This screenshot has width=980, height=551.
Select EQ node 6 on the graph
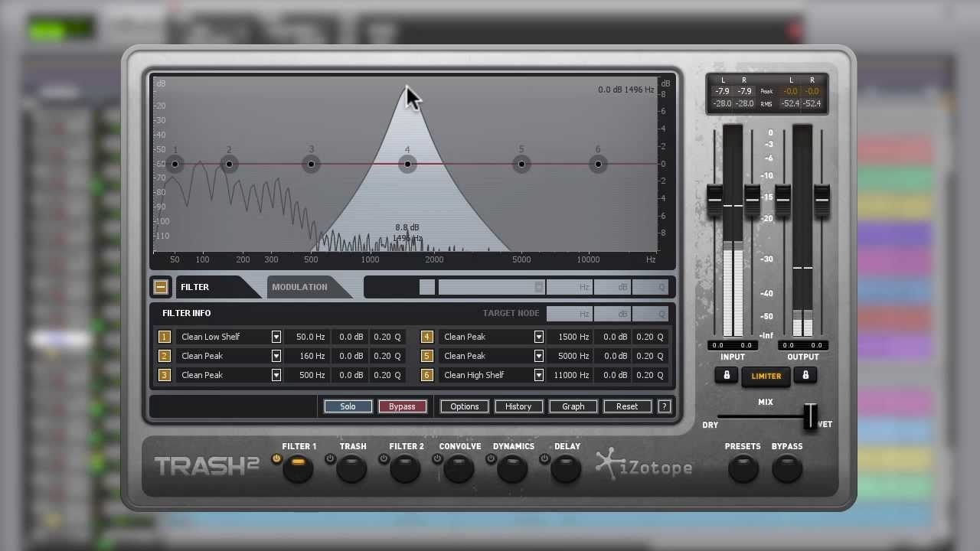(598, 164)
